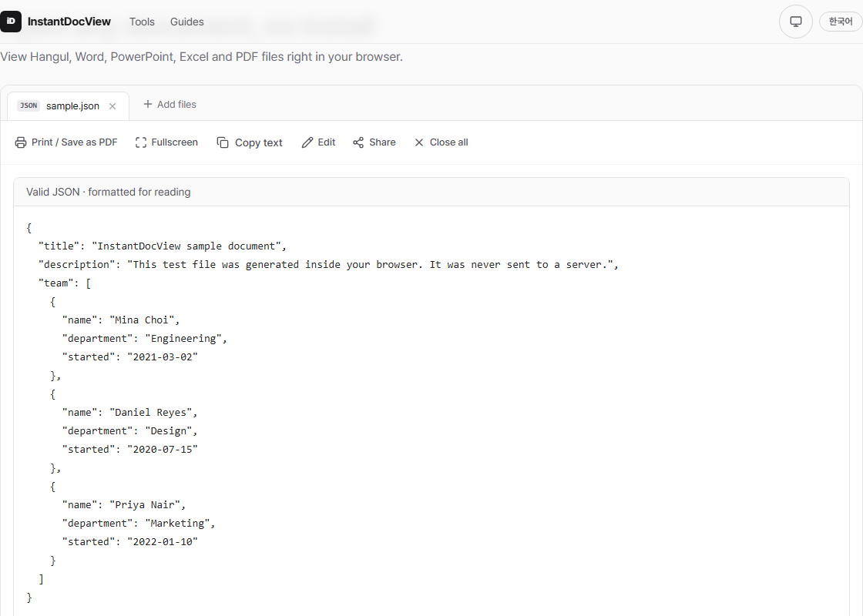Screen dimensions: 863x616
Task: Close the sample.json tab
Action: point(112,106)
